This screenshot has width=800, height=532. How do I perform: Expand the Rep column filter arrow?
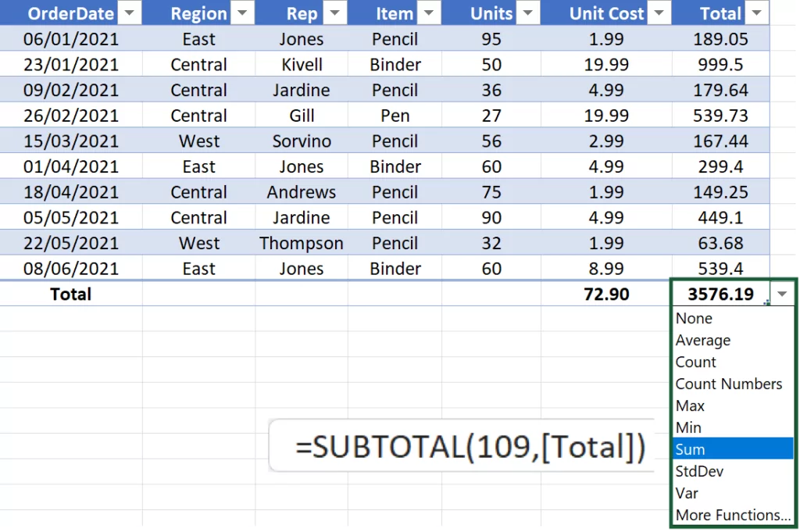(x=335, y=13)
